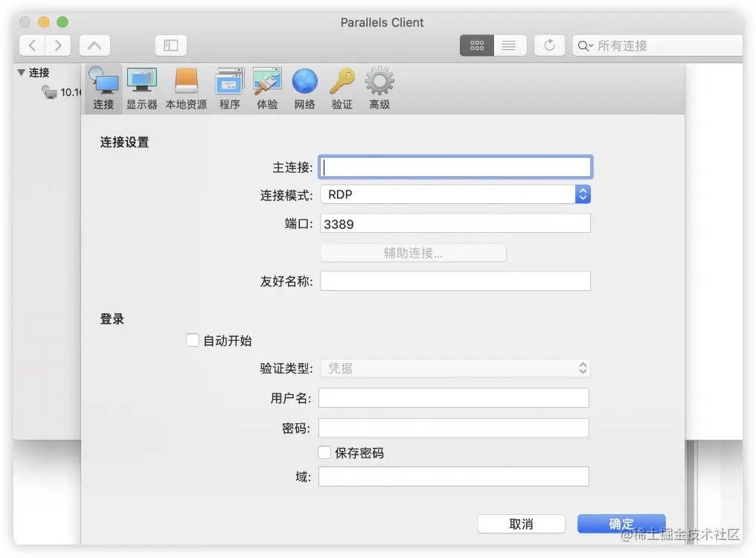Click the up-arrow toolbar button
The image size is (756, 558).
coord(94,45)
